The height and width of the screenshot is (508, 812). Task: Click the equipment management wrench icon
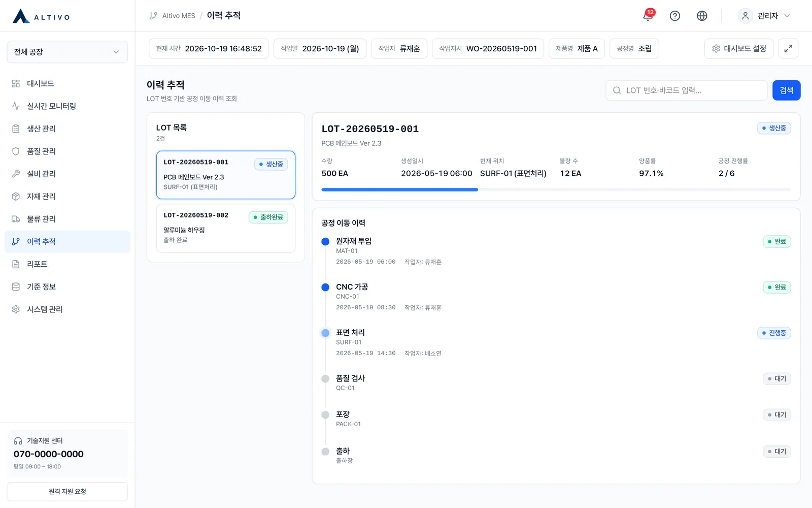tap(16, 174)
